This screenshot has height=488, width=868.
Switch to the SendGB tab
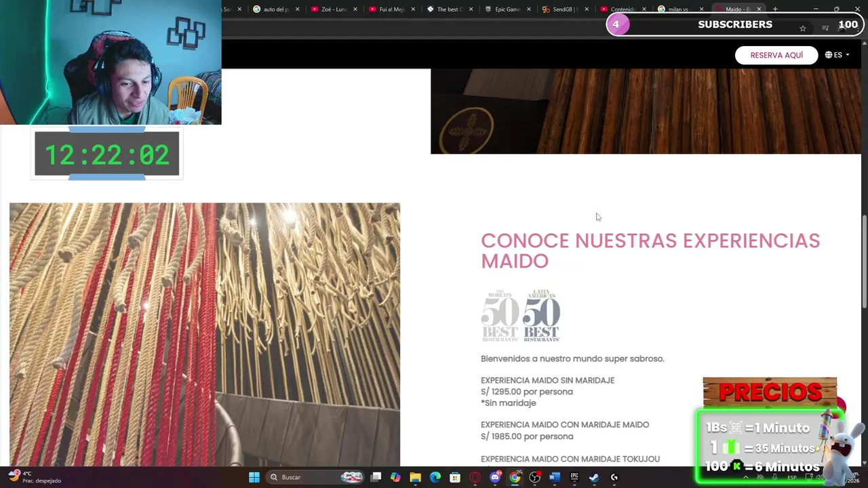point(565,9)
